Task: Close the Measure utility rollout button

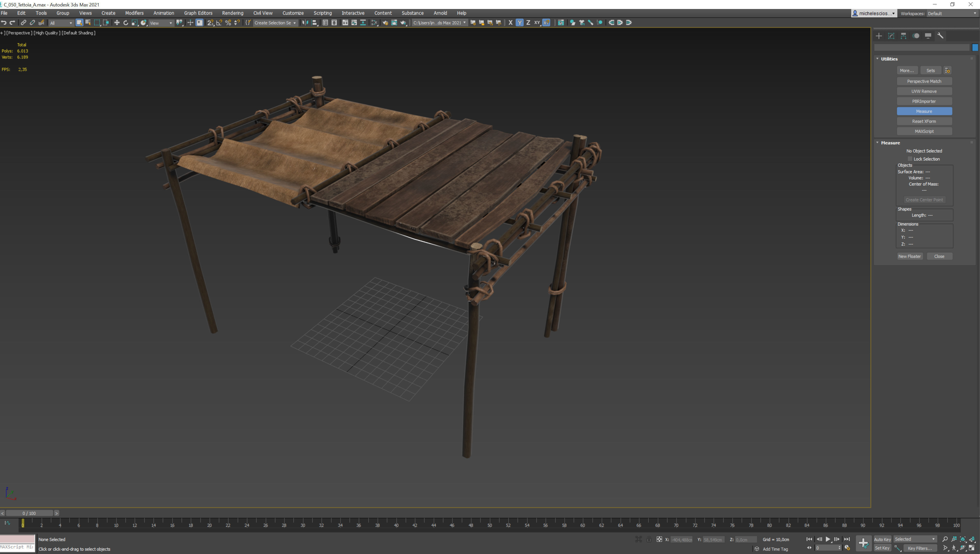Action: (939, 256)
